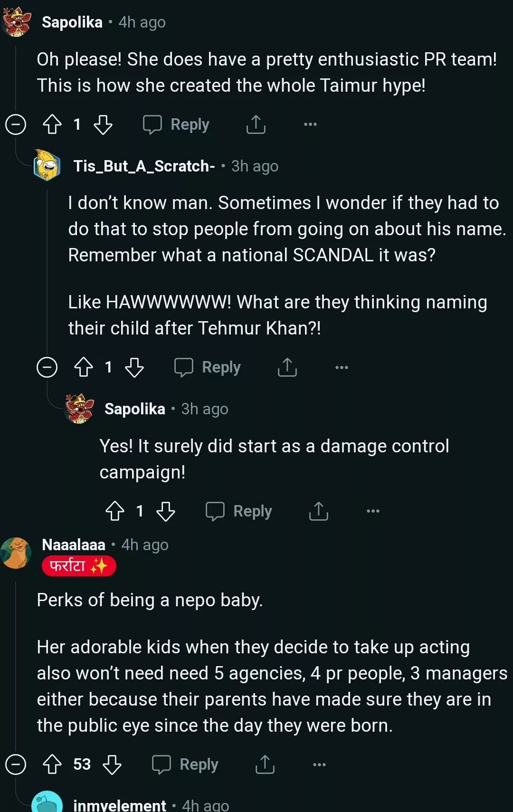513x812 pixels.
Task: Downvote Tis_But_A_Scratch- comment
Action: point(134,367)
